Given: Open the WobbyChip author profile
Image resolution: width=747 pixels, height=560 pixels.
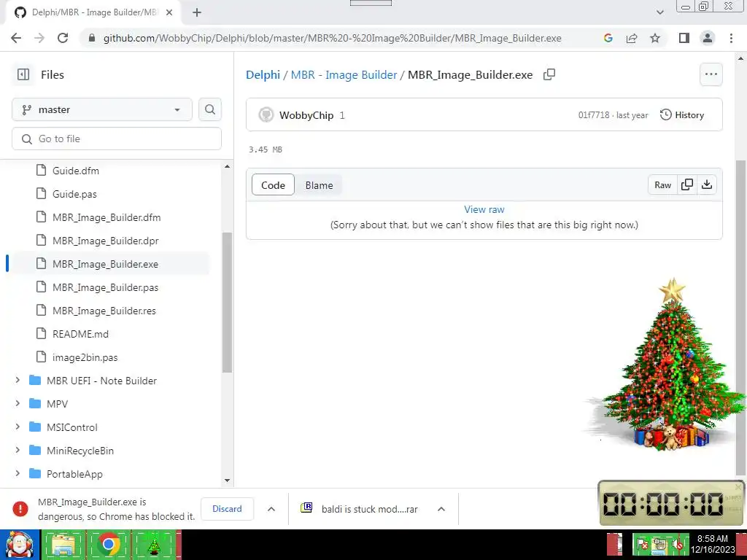Looking at the screenshot, I should pyautogui.click(x=306, y=115).
